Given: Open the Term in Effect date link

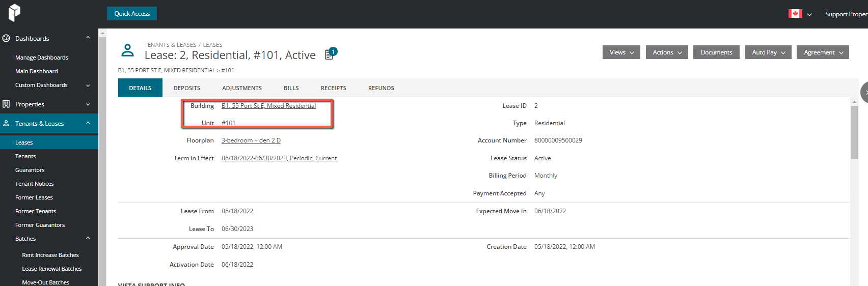Looking at the screenshot, I should [279, 158].
